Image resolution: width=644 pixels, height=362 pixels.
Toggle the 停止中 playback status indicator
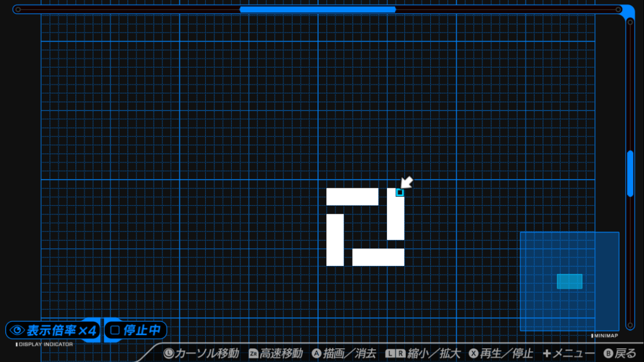136,331
